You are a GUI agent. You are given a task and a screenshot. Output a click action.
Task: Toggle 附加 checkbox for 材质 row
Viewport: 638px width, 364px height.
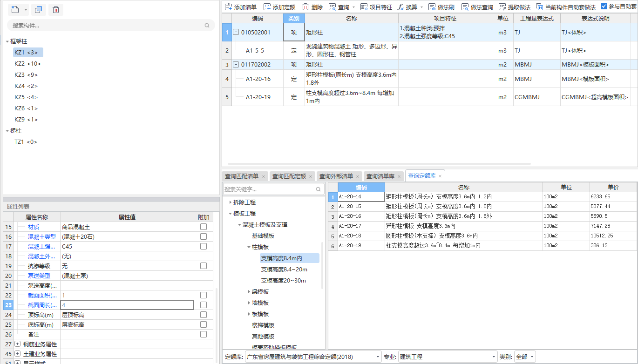point(204,227)
